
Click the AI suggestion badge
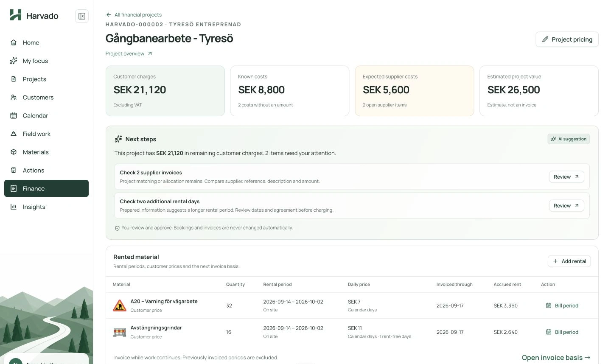[569, 139]
